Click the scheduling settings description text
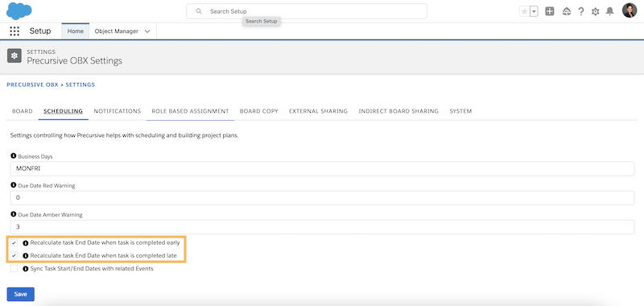 coord(125,135)
